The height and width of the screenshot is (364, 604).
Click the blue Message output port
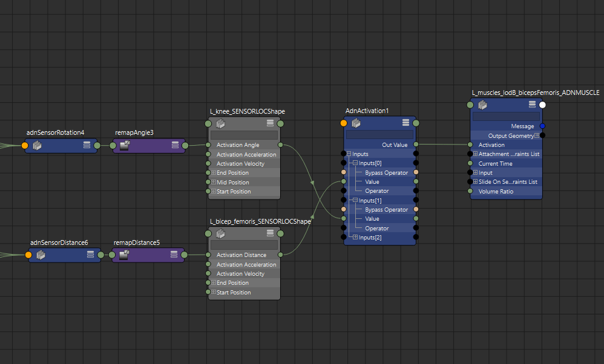(x=542, y=126)
